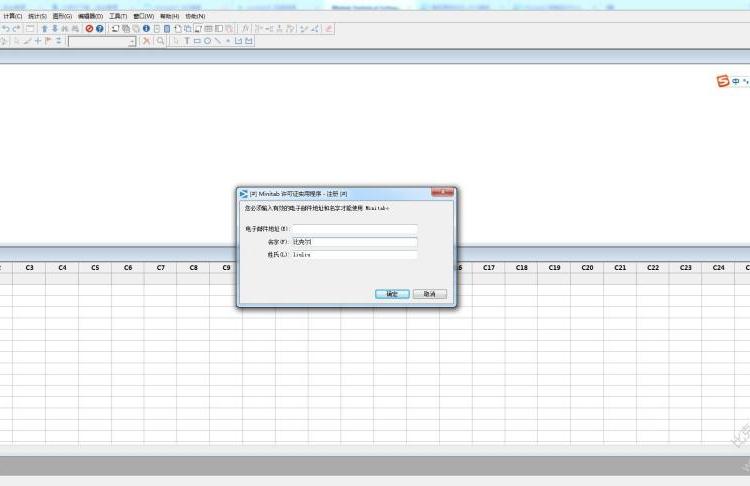Select column header C9
This screenshot has height=486, width=750.
click(x=224, y=268)
